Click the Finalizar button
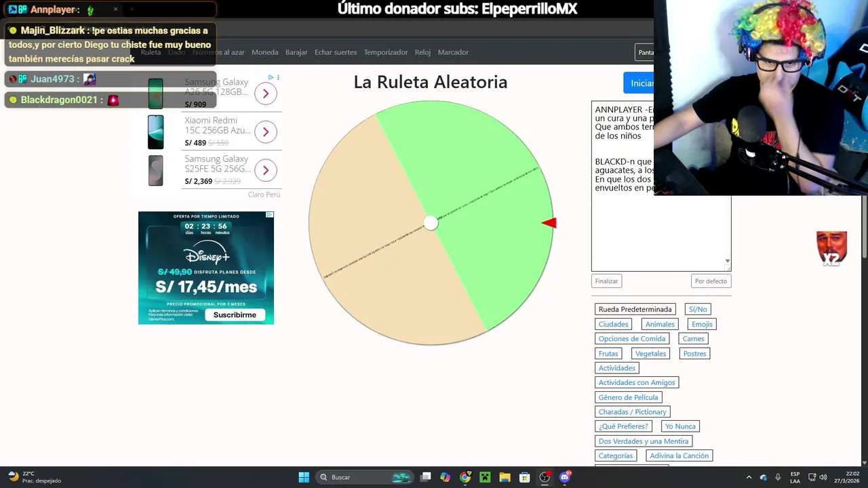This screenshot has height=488, width=868. (606, 281)
